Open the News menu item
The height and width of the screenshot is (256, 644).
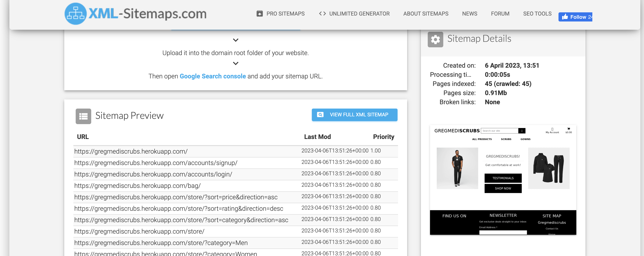(469, 14)
